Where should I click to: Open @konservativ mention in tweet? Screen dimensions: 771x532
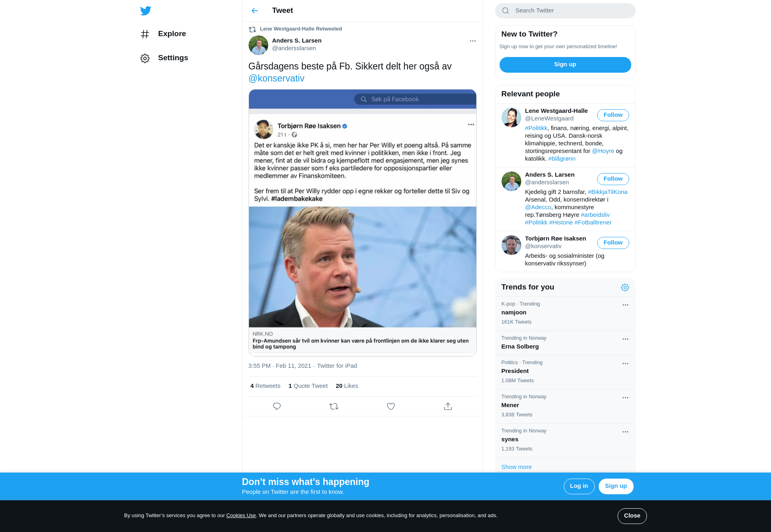pyautogui.click(x=276, y=79)
